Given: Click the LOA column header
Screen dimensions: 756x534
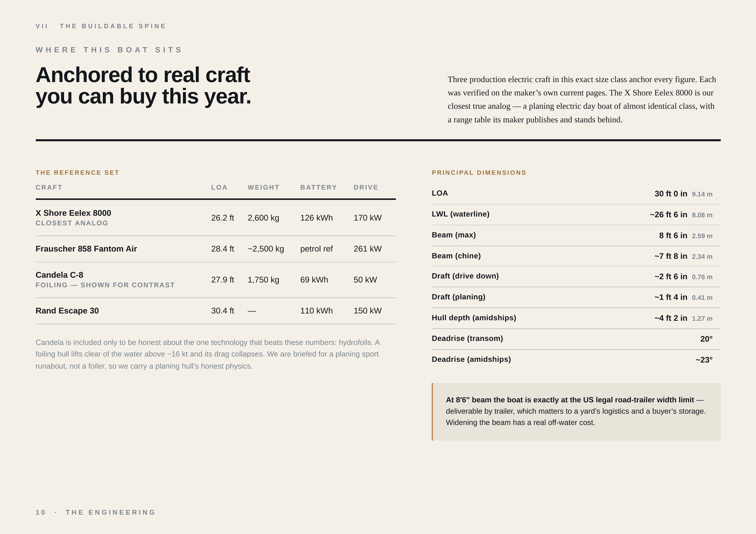Looking at the screenshot, I should (219, 187).
